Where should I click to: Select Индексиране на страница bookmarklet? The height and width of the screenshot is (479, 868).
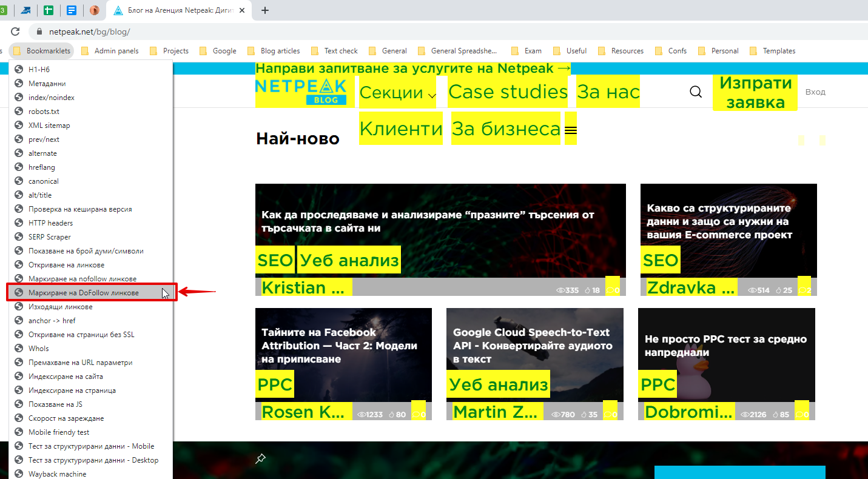91,390
